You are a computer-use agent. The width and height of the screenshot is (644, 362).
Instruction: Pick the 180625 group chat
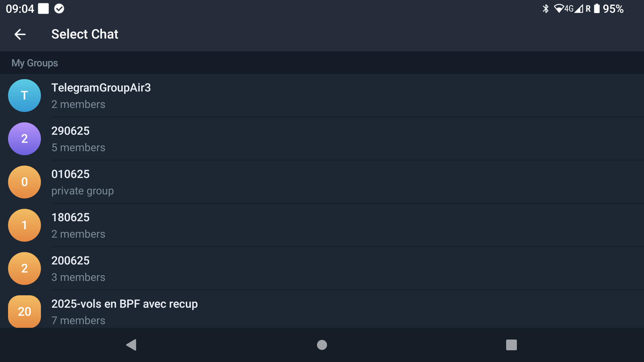coord(322,225)
